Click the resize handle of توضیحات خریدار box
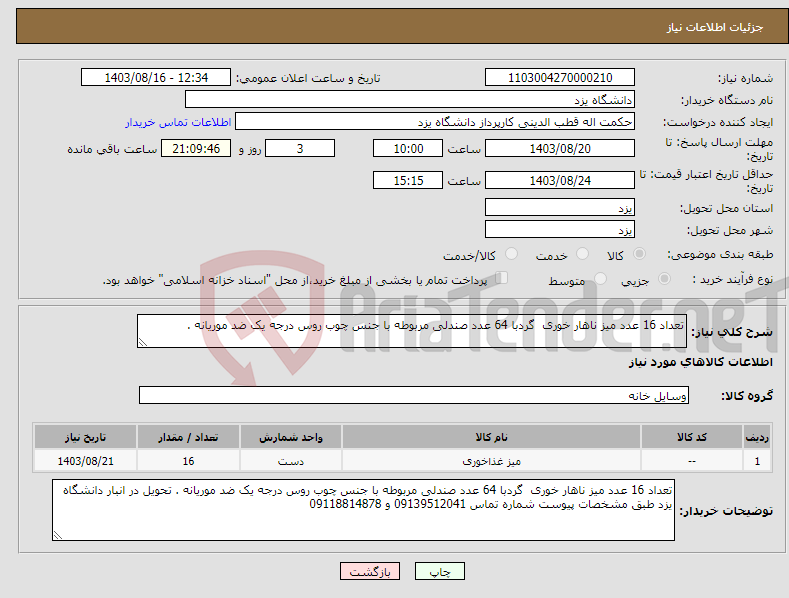This screenshot has height=598, width=789. (x=58, y=535)
